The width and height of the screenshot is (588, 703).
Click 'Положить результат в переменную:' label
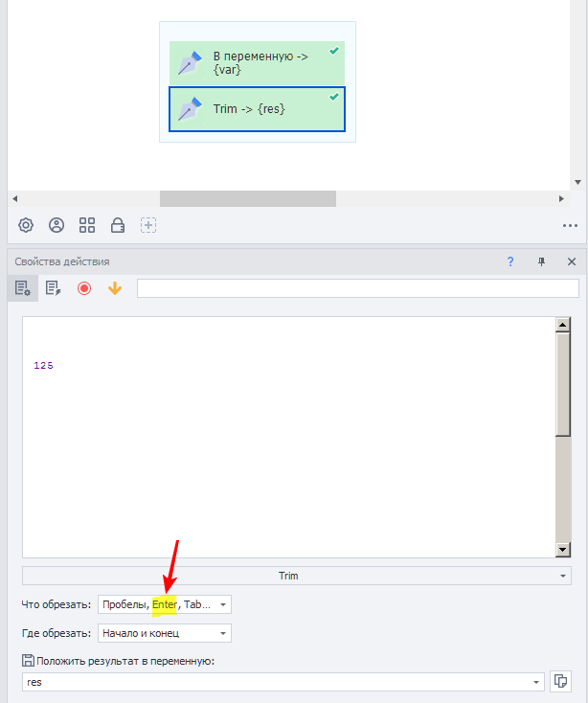point(125,661)
